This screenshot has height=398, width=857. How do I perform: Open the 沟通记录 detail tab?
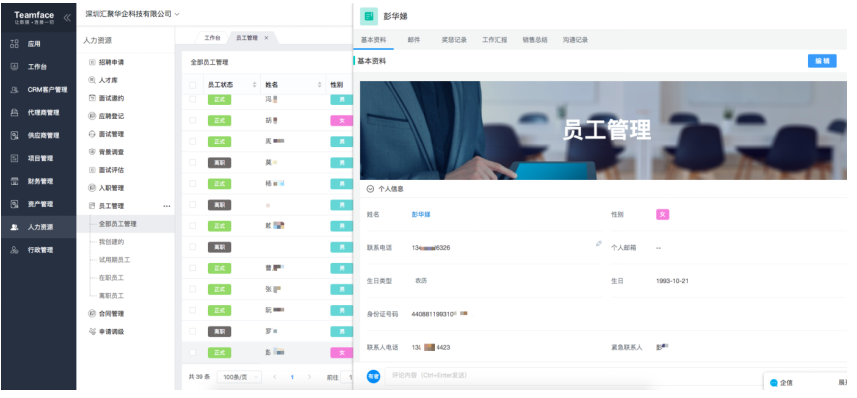tap(576, 40)
